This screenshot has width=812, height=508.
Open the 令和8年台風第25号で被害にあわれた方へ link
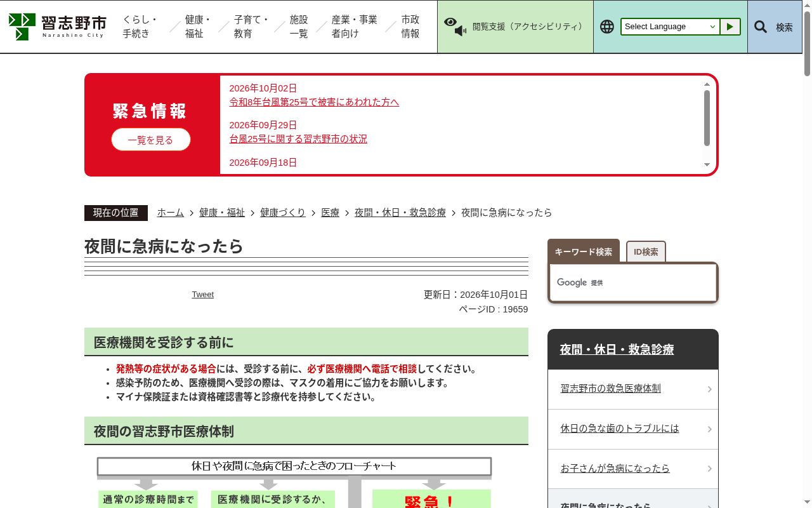pyautogui.click(x=314, y=102)
